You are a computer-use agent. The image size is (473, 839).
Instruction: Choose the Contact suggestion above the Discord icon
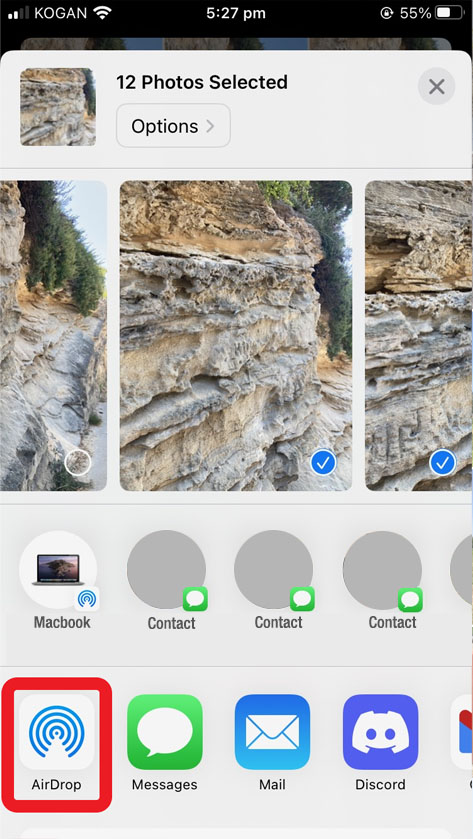click(x=382, y=580)
